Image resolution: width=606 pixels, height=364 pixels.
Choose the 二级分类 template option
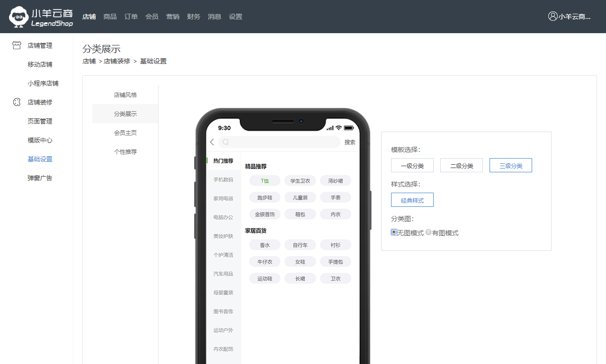[461, 166]
